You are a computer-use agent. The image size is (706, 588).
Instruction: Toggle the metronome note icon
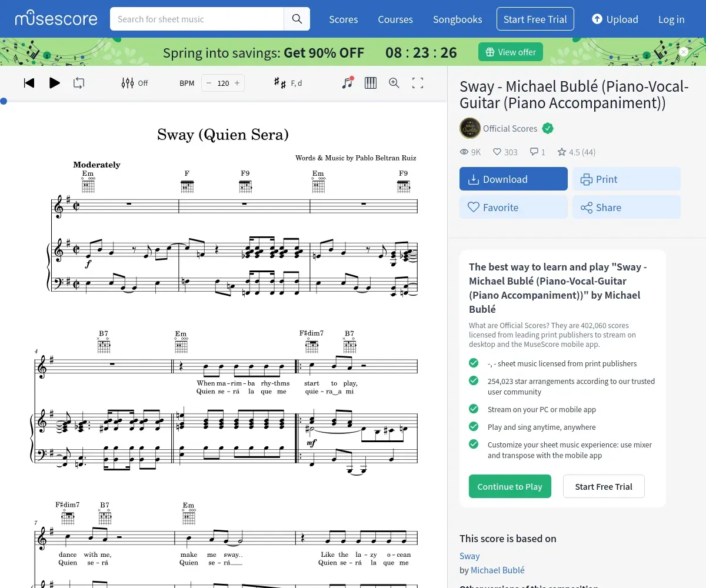348,83
